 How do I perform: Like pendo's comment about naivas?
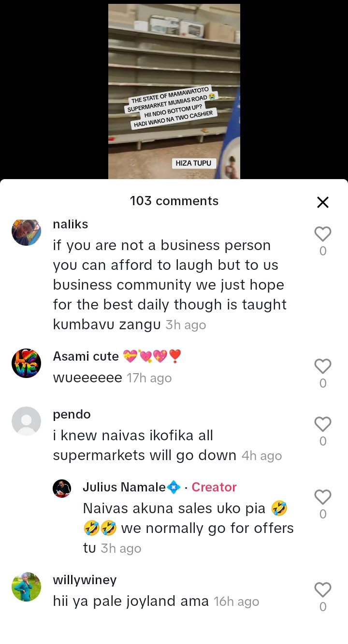[323, 424]
